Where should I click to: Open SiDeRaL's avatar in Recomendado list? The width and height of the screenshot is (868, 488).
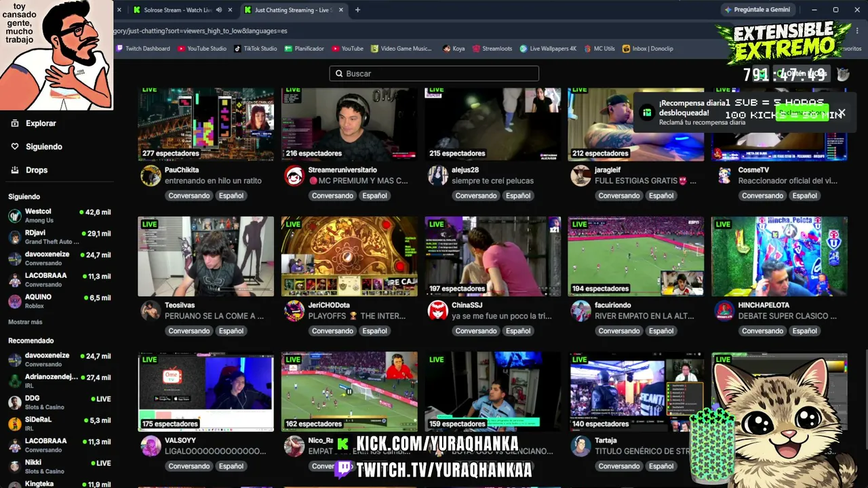14,424
